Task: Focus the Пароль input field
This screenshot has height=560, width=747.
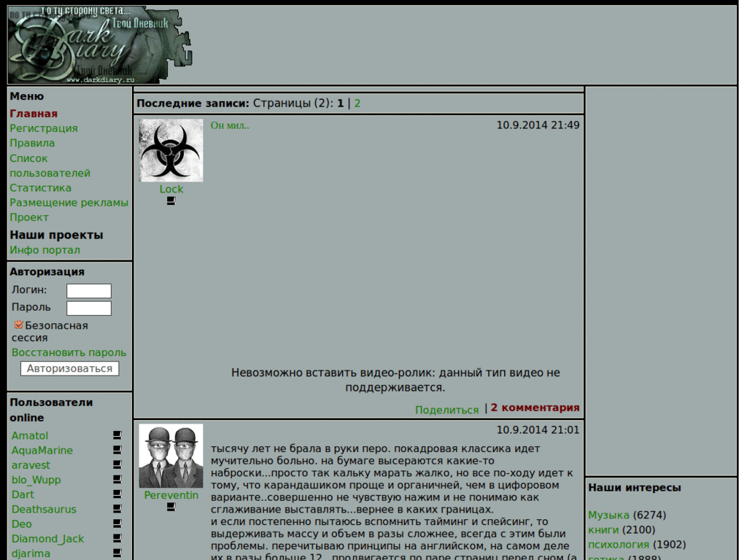Action: [x=89, y=308]
